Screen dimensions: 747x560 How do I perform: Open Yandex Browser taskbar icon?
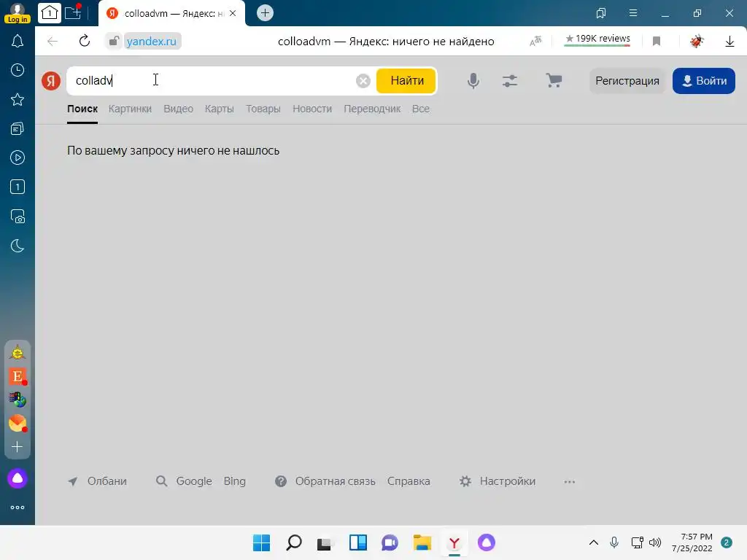point(454,542)
